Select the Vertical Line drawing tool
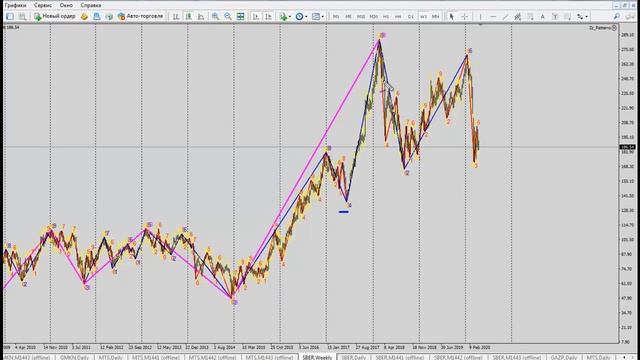 click(x=480, y=16)
